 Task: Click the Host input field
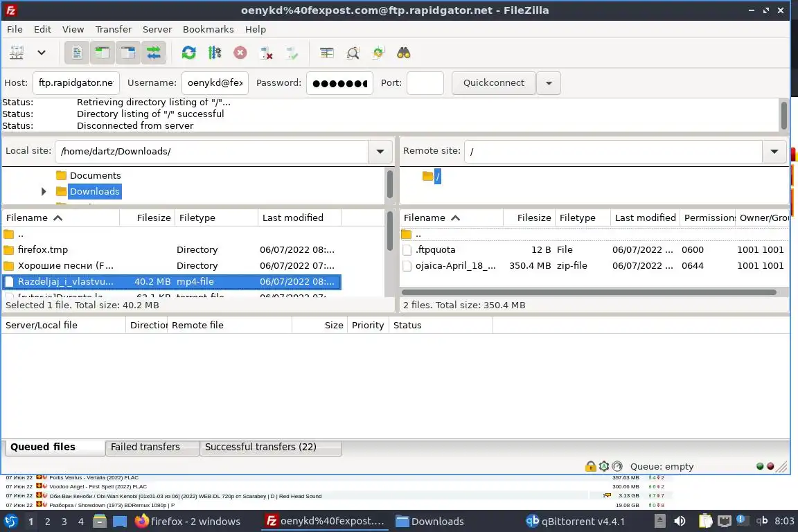[x=76, y=83]
